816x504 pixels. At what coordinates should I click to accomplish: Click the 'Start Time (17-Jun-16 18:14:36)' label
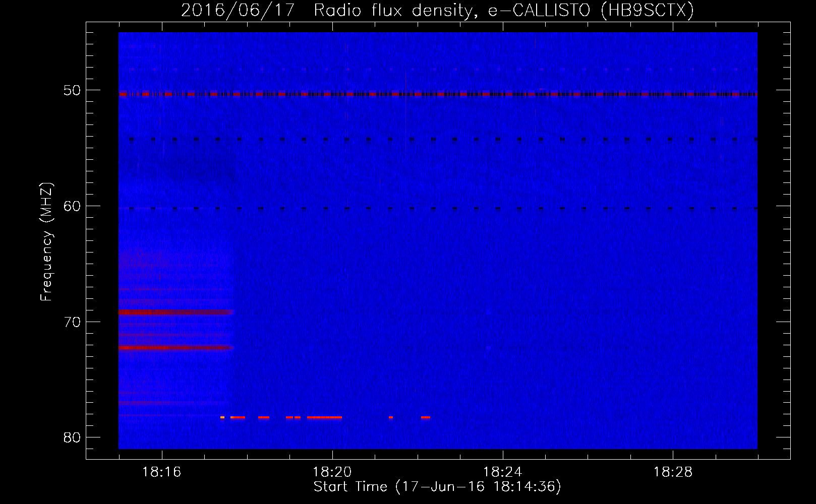point(437,487)
